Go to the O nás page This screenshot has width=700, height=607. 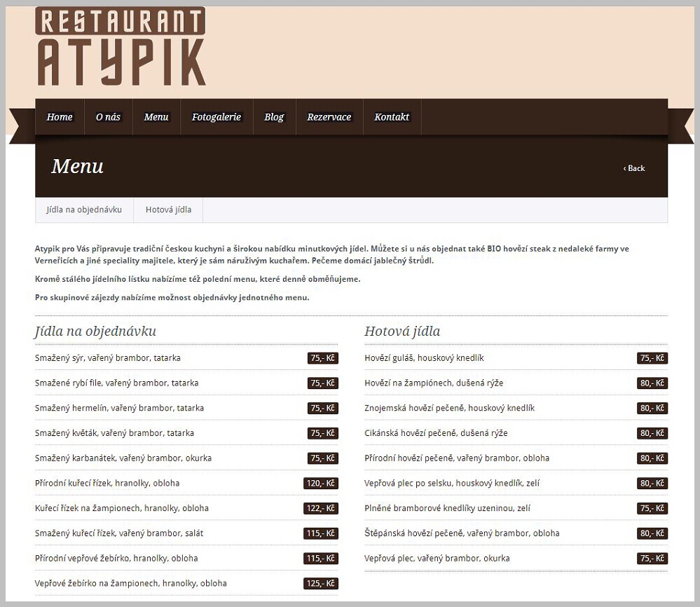coord(108,117)
